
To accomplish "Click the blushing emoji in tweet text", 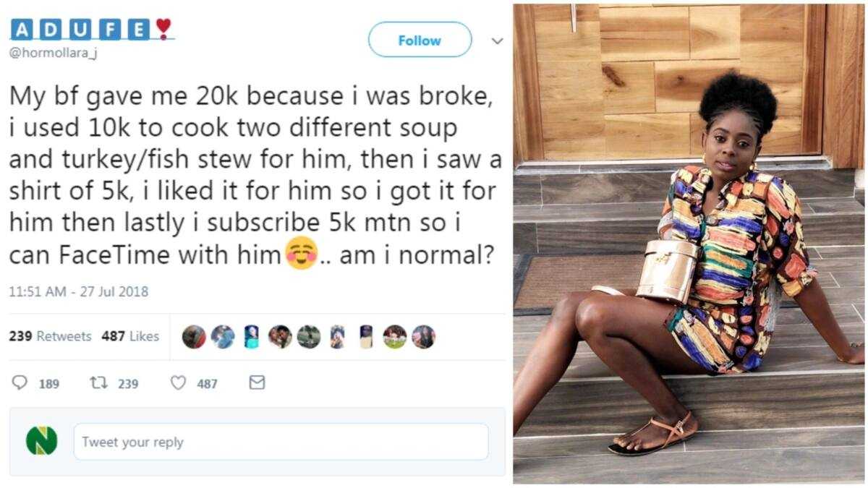I will click(302, 254).
